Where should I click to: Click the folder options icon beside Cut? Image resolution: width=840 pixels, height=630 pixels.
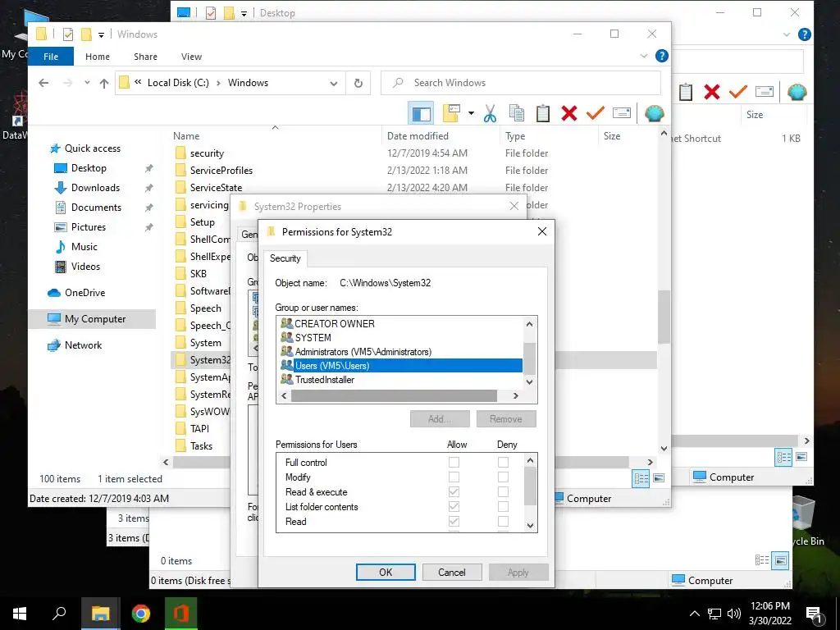(452, 113)
